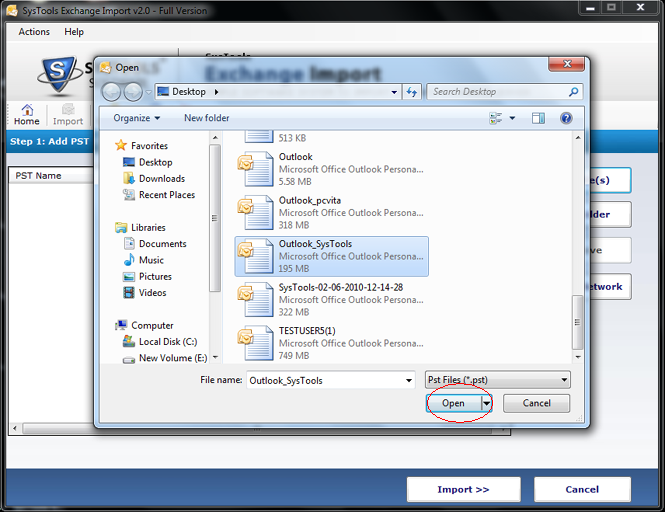Click the navigation pane scroll down arrow

click(x=215, y=357)
